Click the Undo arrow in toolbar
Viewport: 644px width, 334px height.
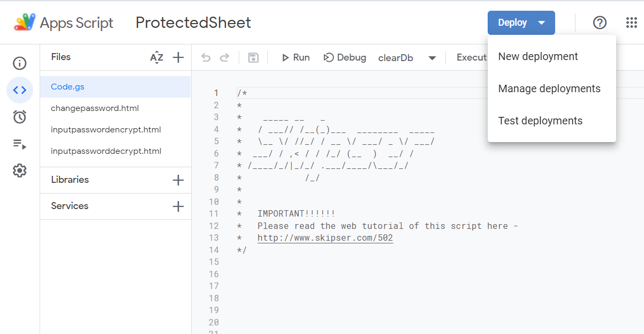tap(206, 57)
